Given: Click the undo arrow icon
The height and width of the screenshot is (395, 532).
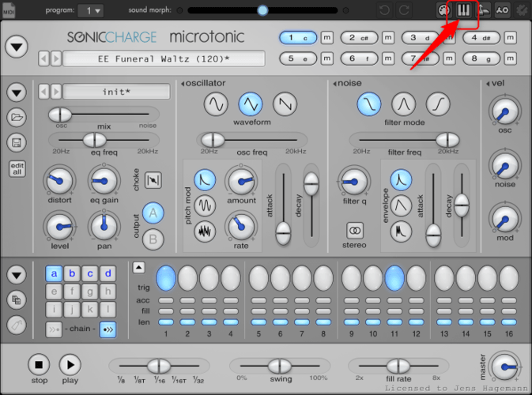Looking at the screenshot, I should pyautogui.click(x=384, y=10).
